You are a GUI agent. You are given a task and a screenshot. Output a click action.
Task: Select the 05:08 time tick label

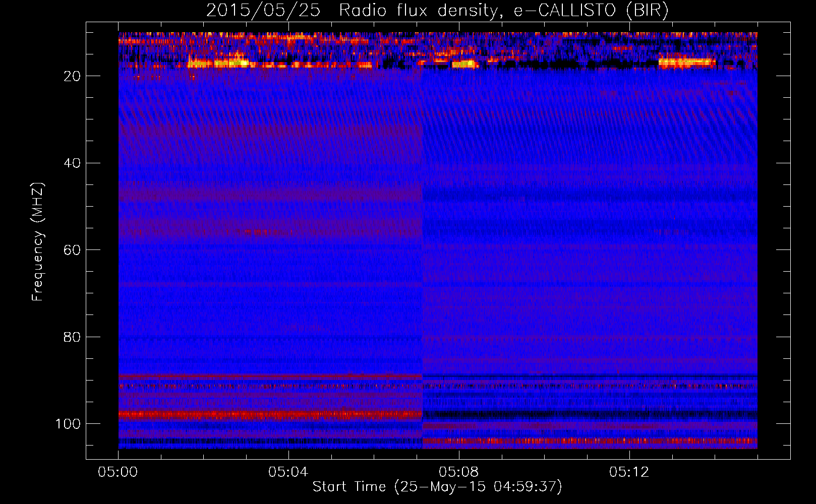click(x=458, y=472)
